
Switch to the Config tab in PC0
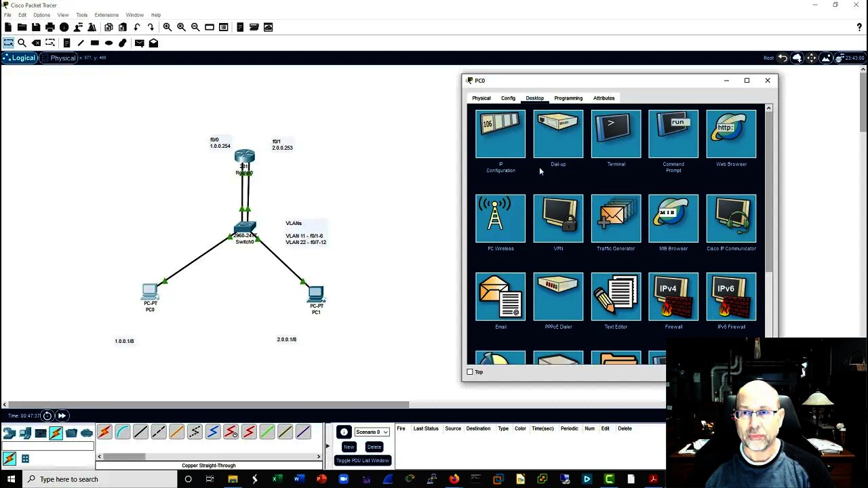508,98
